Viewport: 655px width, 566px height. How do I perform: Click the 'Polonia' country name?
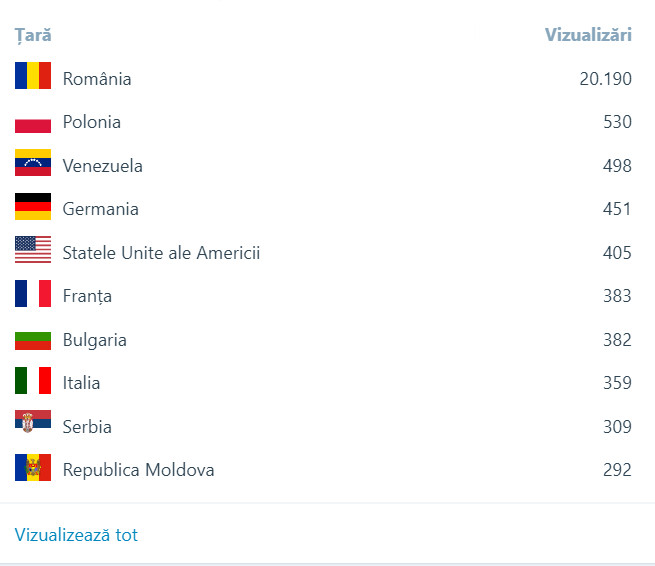pos(92,122)
